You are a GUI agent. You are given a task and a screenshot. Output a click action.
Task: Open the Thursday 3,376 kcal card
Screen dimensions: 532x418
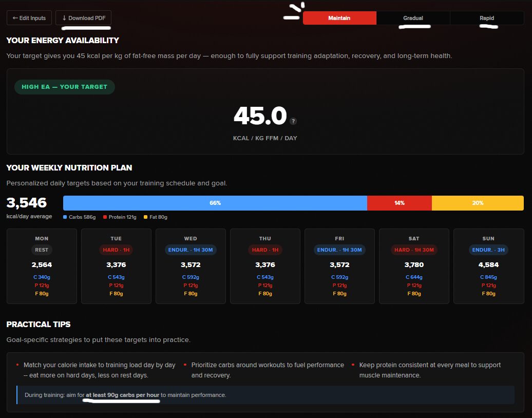[265, 266]
